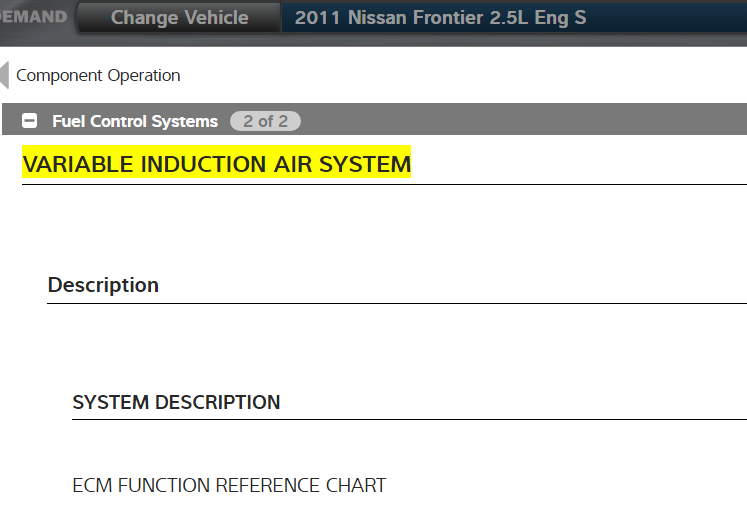This screenshot has height=528, width=747.
Task: Click the back arrow beside Component Operation
Action: click(5, 75)
